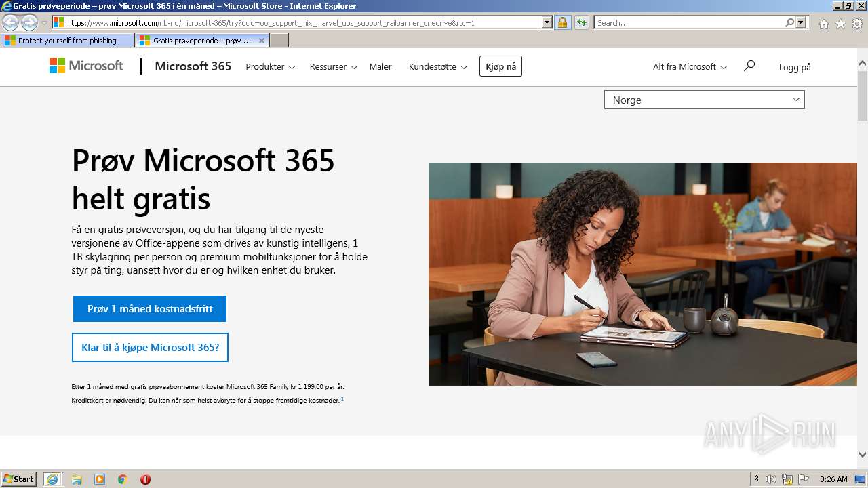Click Klar til å kjøpe Microsoft 365? button
Screen dimensions: 868x488
click(150, 347)
